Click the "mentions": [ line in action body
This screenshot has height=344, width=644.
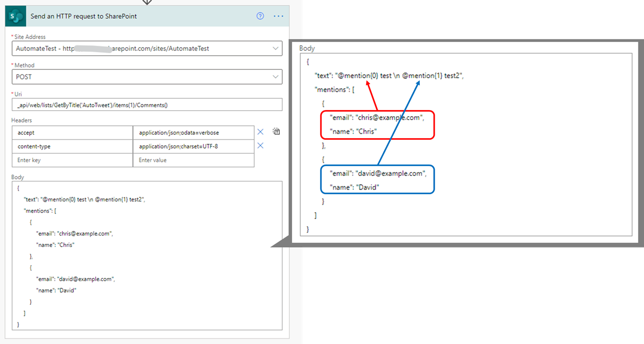pyautogui.click(x=40, y=211)
